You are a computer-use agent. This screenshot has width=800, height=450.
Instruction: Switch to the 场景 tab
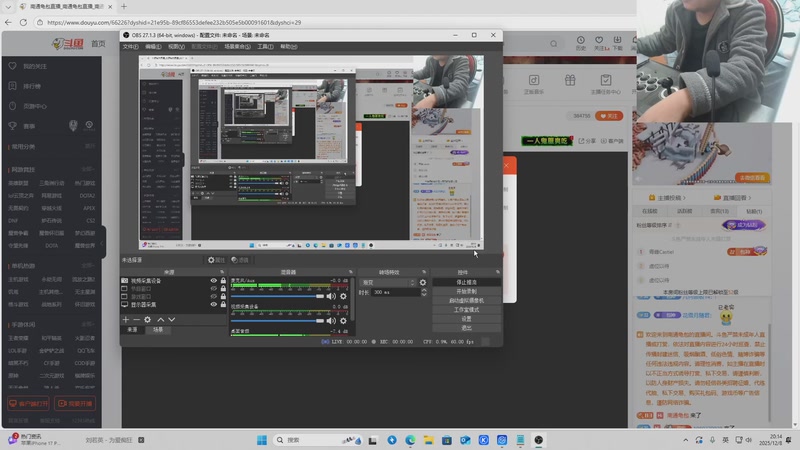click(x=157, y=329)
